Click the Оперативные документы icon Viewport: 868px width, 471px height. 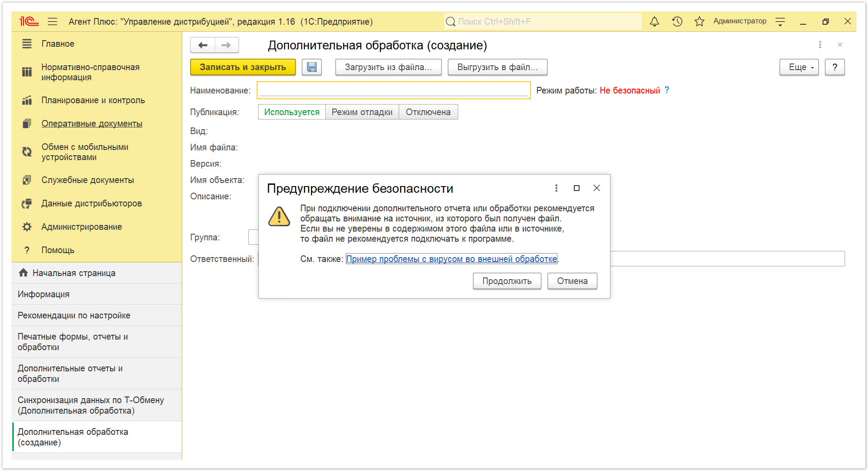point(27,123)
